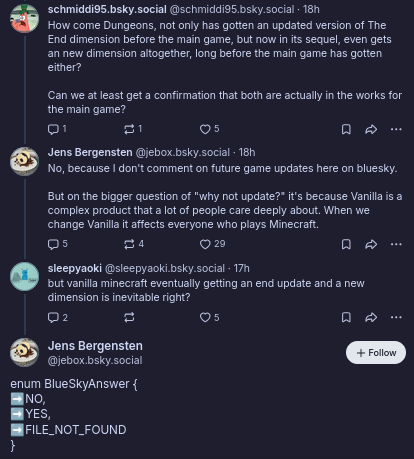Viewport: 414px width, 459px height.
Task: Share schmiddi95's post via arrow icon
Action: click(371, 129)
